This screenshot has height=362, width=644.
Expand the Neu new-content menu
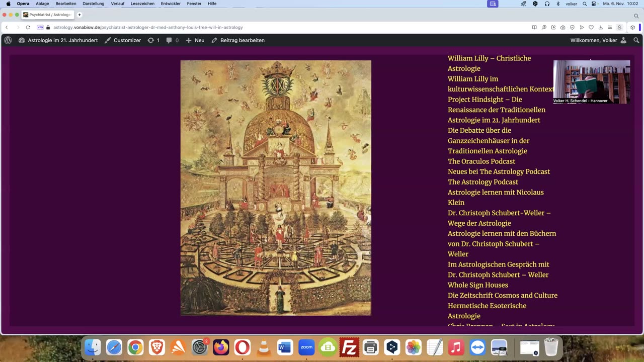[x=195, y=40]
